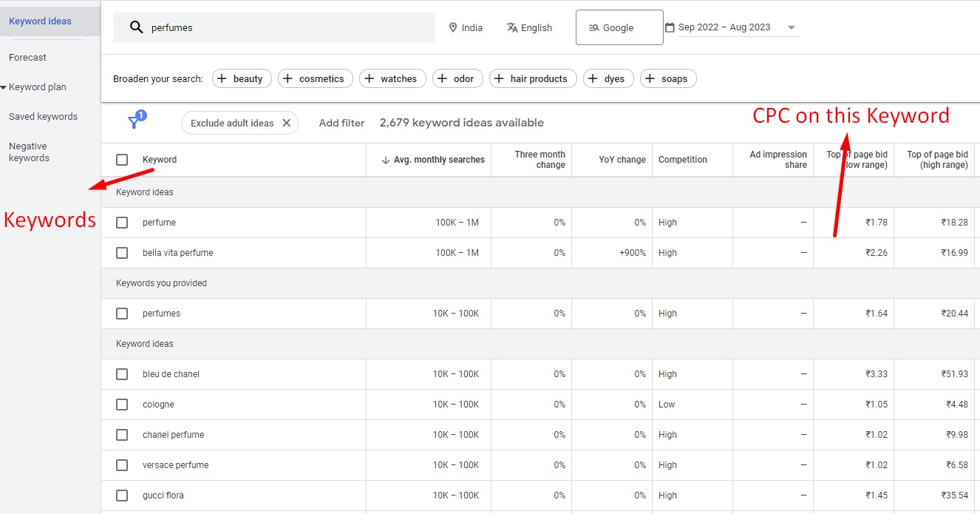The height and width of the screenshot is (514, 980).
Task: Toggle the select-all keywords header checkbox
Action: [122, 160]
